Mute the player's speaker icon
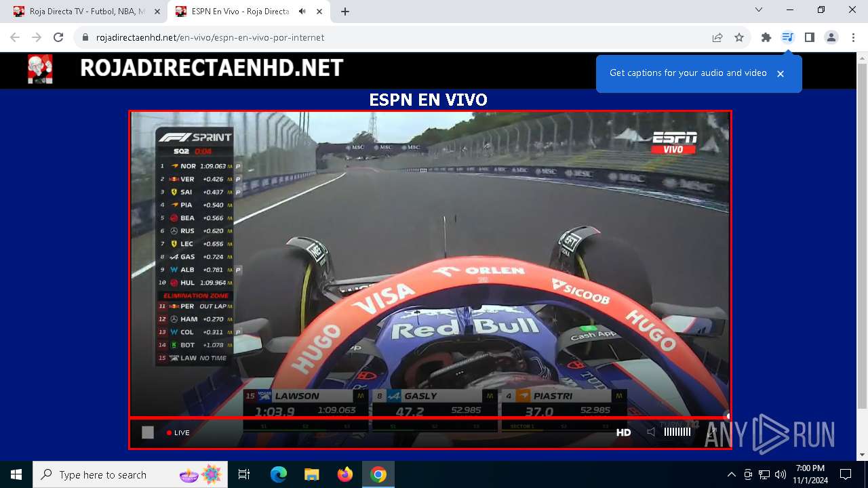 pyautogui.click(x=651, y=432)
